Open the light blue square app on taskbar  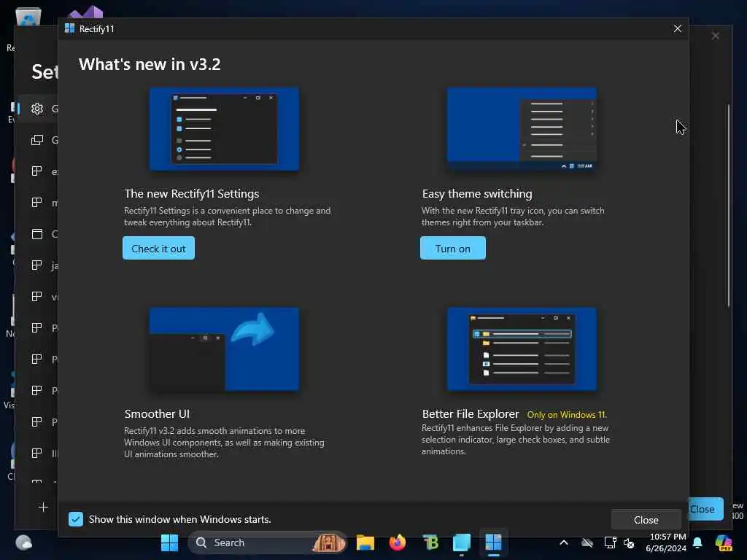(x=462, y=542)
